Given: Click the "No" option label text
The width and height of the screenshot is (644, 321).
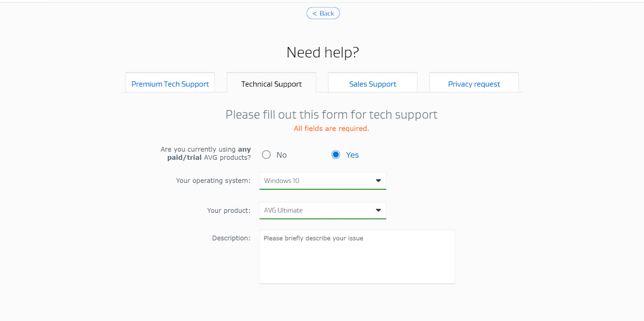Looking at the screenshot, I should click(282, 155).
